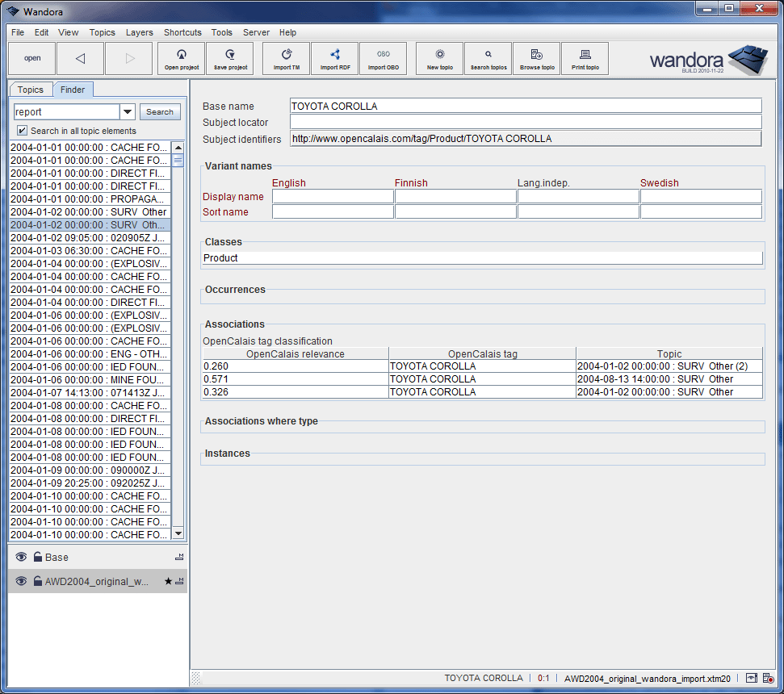Screen dimensions: 784x694
Task: Open the search history dropdown arrow
Action: 127,111
